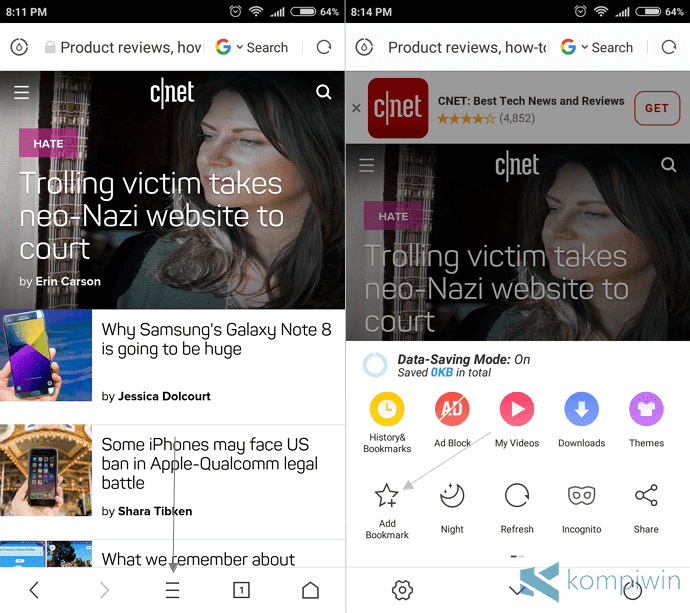The width and height of the screenshot is (690, 613).
Task: Open Why Samsung's Galaxy Note 8 article
Action: [x=216, y=339]
